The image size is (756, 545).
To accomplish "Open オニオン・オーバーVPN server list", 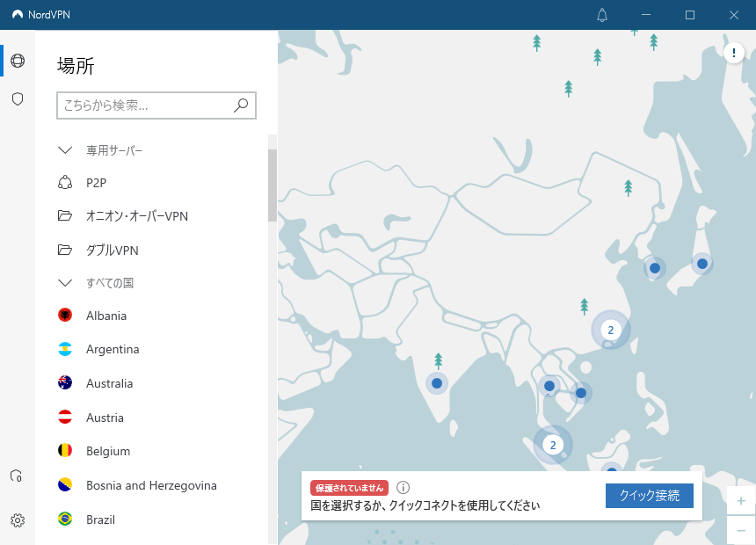I will point(137,216).
